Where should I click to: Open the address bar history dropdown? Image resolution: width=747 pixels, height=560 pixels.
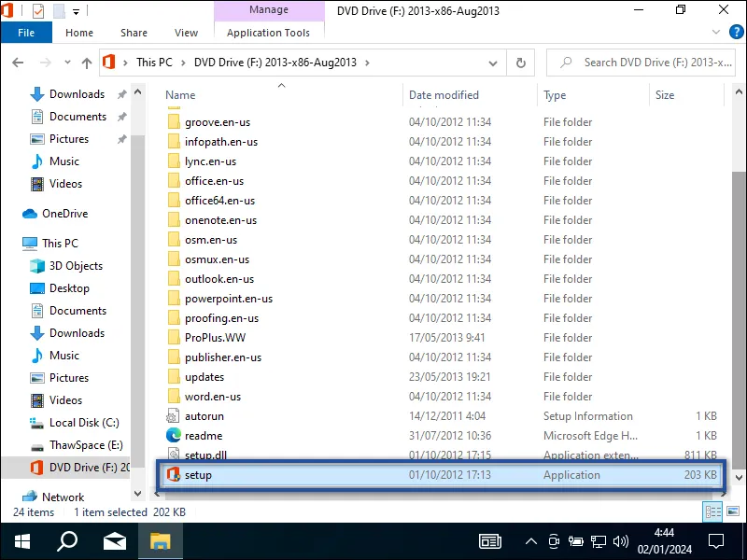[x=492, y=63]
